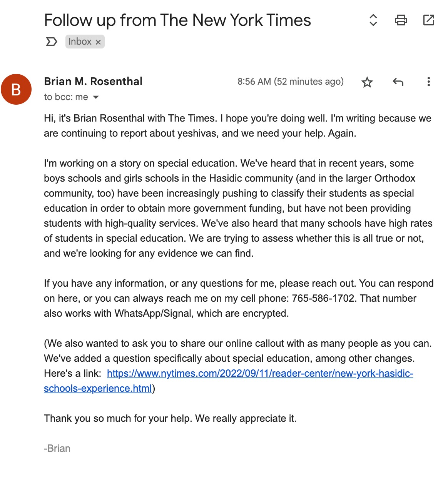Remove the Inbox label with the x
The image size is (448, 491).
(98, 42)
